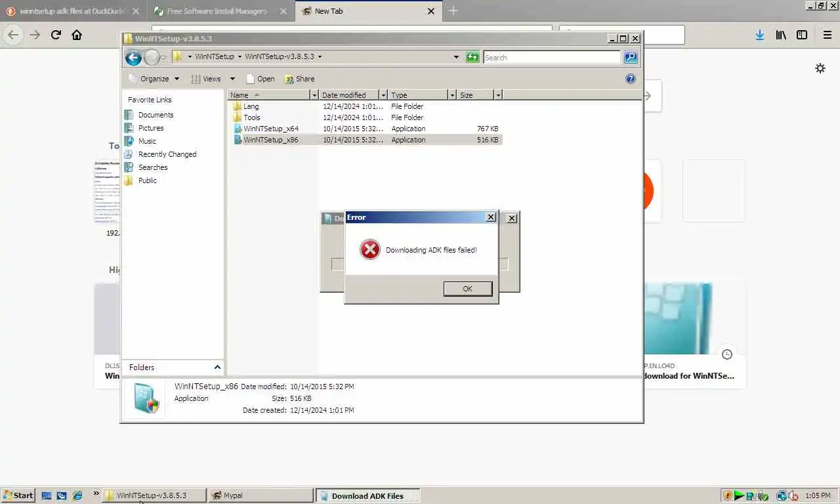Click Share in the Explorer toolbar

[x=299, y=79]
